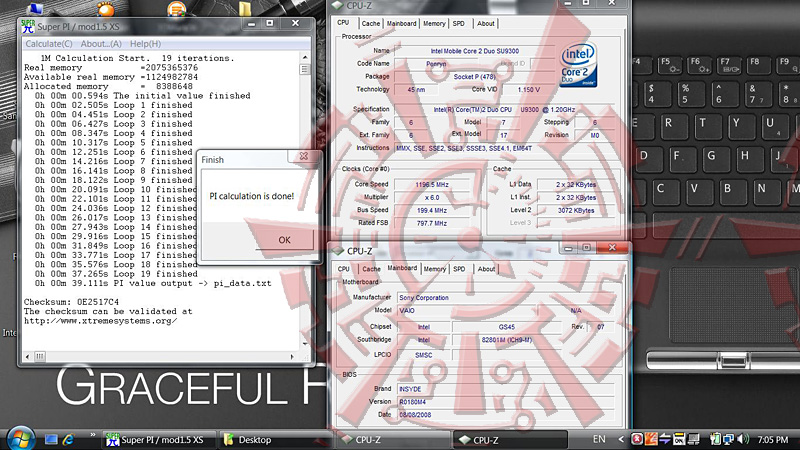Screen dimensions: 800x450
Task: Click the 'Checksum: 0E2517C4' line
Action: pyautogui.click(x=71, y=302)
